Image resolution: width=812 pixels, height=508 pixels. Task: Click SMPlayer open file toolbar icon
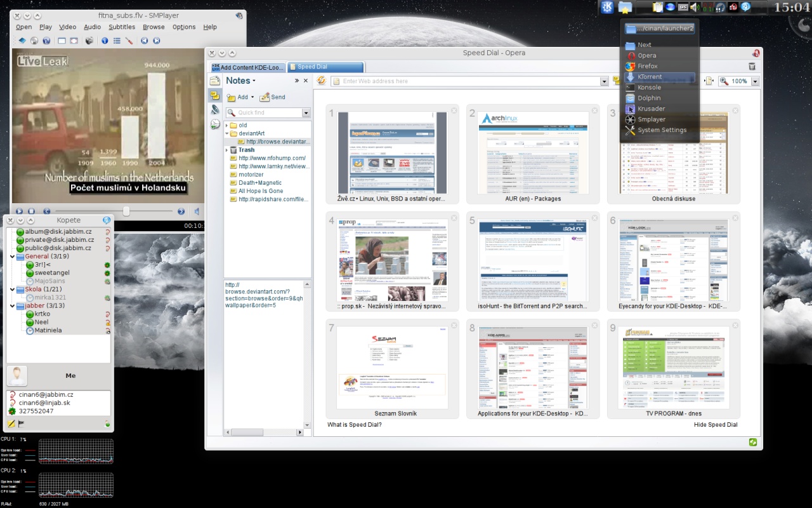click(22, 41)
